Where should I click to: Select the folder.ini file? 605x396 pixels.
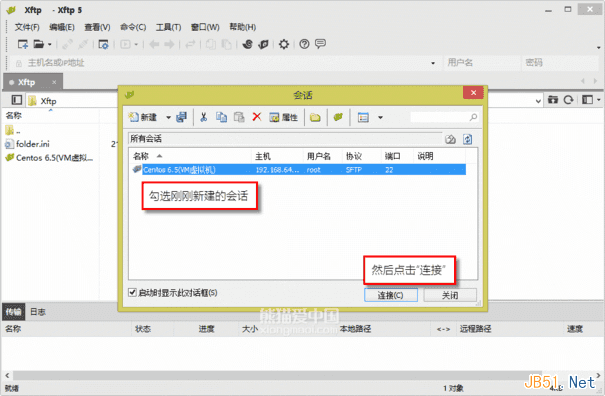tap(27, 144)
